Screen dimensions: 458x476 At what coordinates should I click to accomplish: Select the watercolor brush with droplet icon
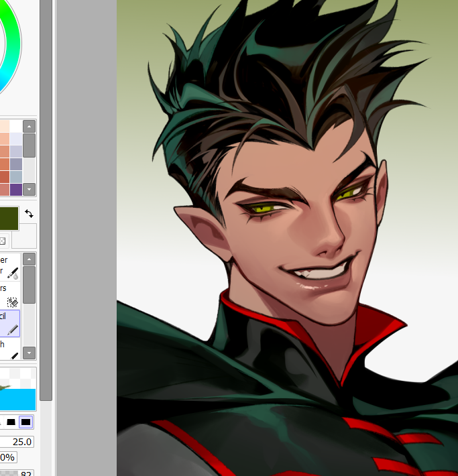9,267
